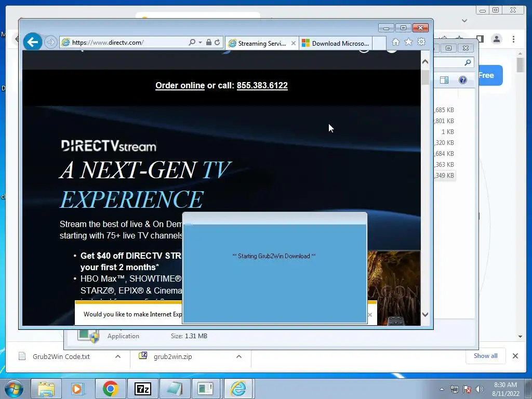The height and width of the screenshot is (399, 532).
Task: Switch to the Download Microso... tab
Action: (x=335, y=44)
